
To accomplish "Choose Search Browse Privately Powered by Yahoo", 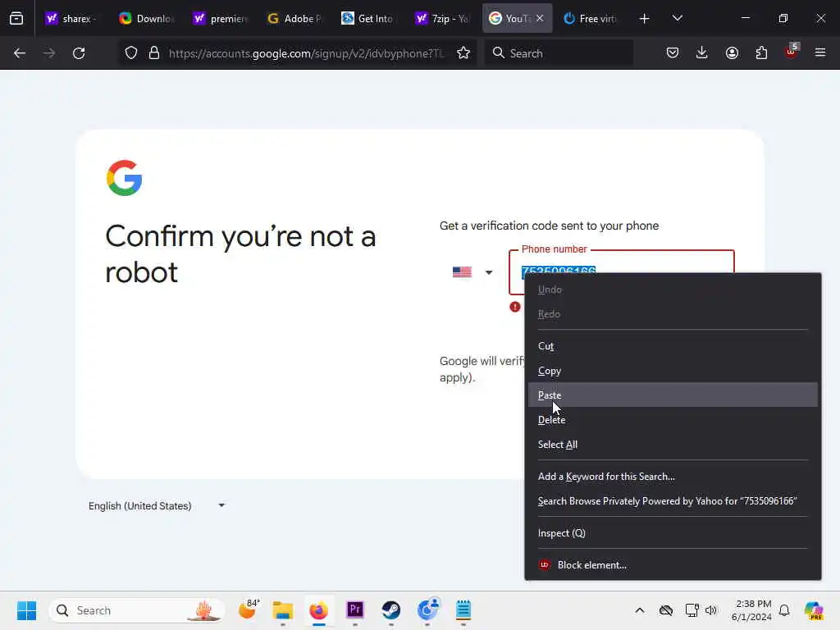I will [673, 501].
